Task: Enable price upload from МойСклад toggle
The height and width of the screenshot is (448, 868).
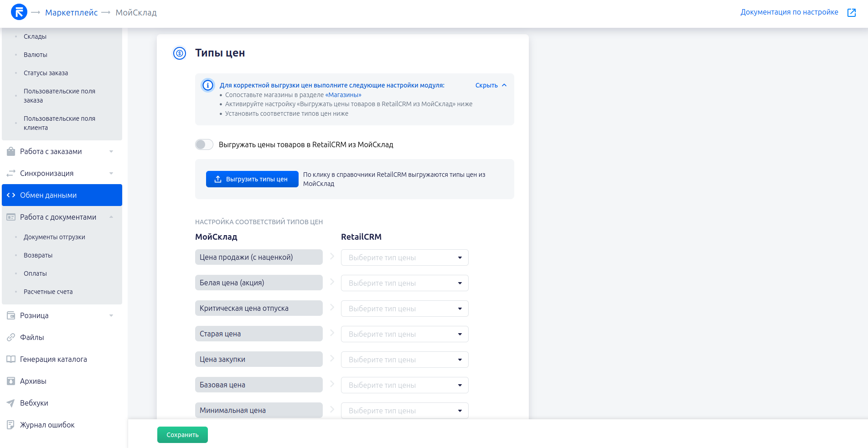Action: pos(204,144)
